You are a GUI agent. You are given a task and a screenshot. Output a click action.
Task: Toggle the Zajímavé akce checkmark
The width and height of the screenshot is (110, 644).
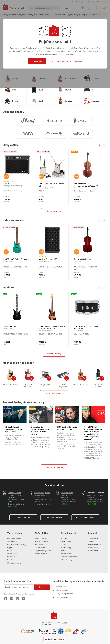pyautogui.click(x=53, y=597)
